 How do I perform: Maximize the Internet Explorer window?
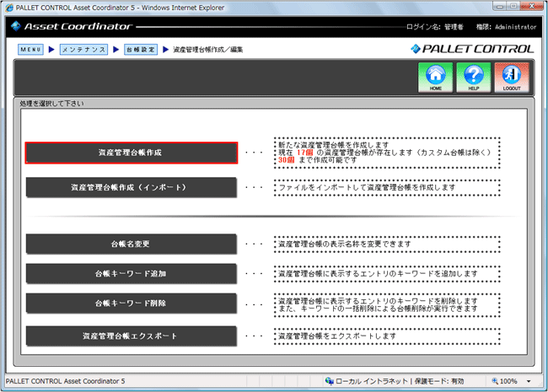pyautogui.click(x=513, y=6)
